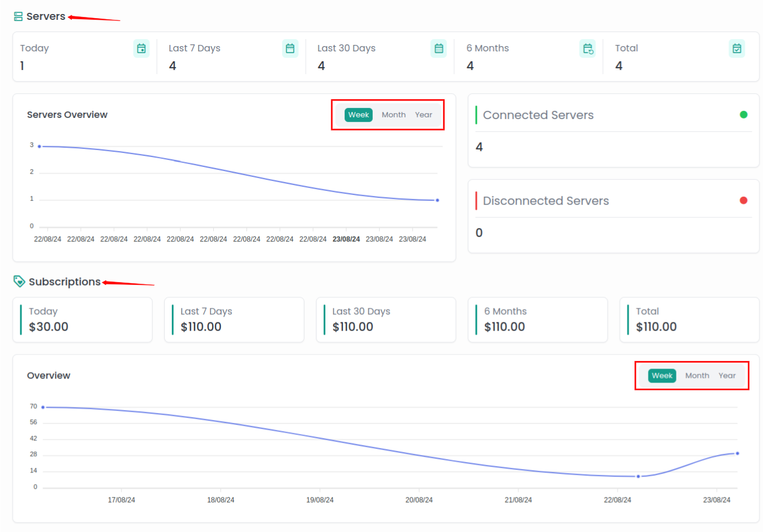Click the Last 30 Days calendar icon

coord(439,48)
